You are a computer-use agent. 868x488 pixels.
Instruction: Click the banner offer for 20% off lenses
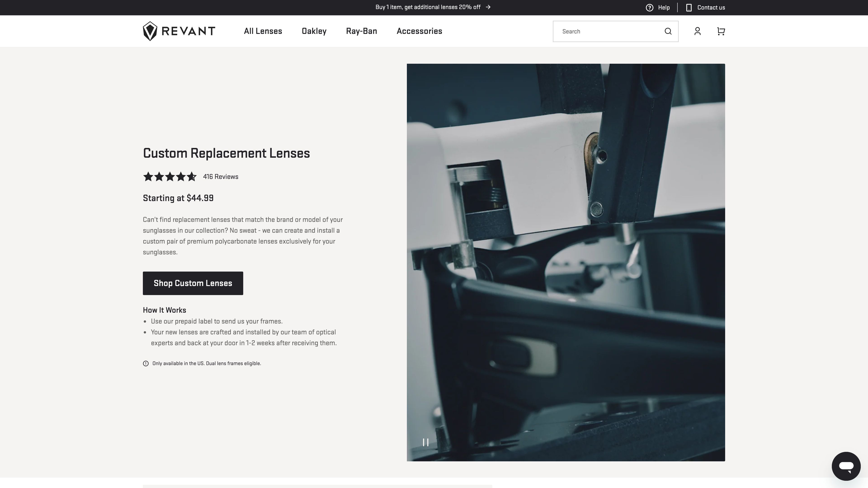coord(428,7)
